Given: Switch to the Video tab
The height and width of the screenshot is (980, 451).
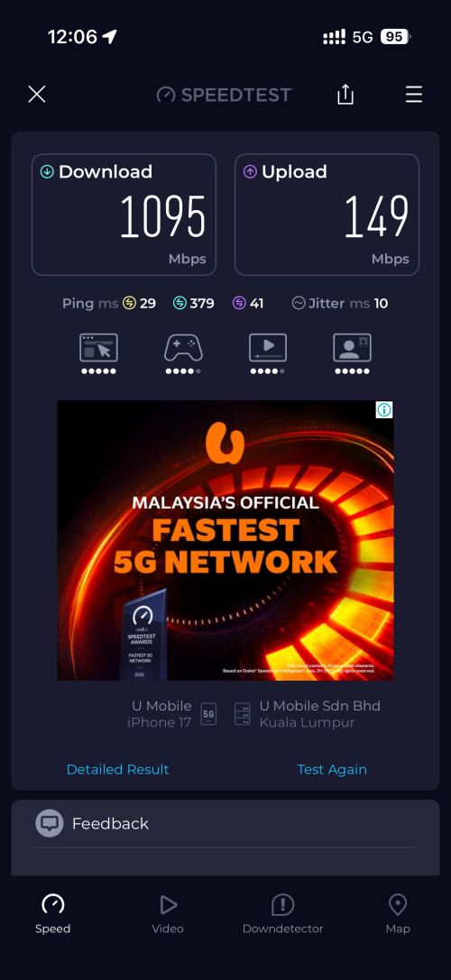Looking at the screenshot, I should tap(168, 914).
